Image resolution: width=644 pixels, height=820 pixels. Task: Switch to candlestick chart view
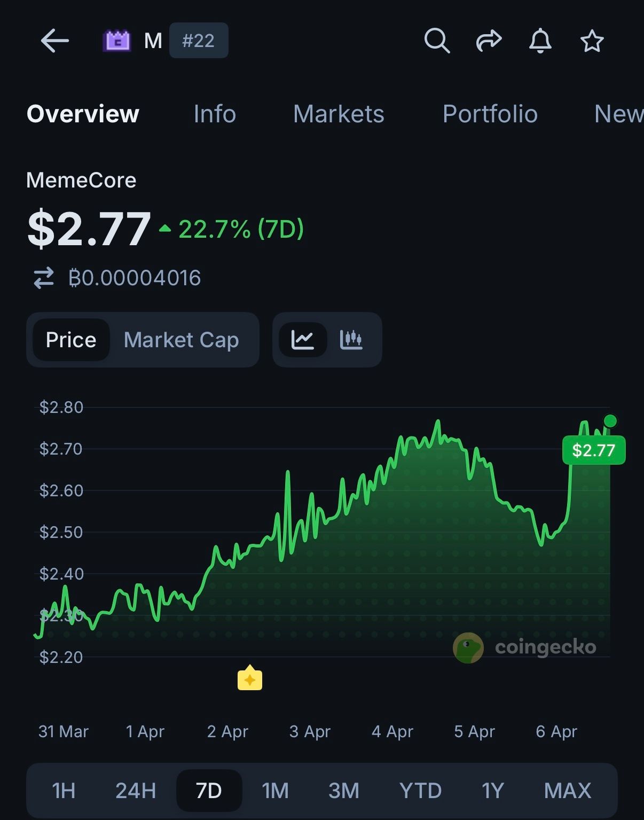[x=351, y=340]
